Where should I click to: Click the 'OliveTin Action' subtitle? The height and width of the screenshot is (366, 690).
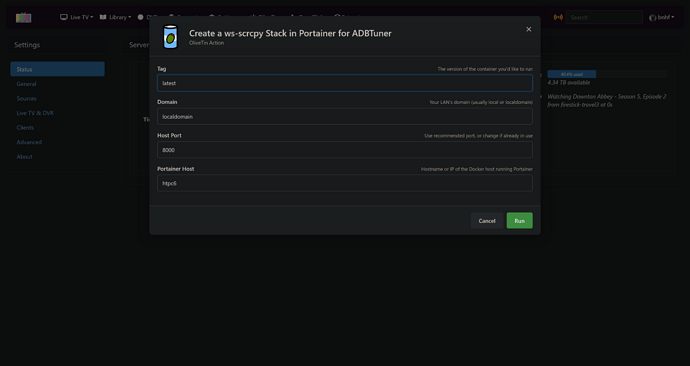click(206, 43)
